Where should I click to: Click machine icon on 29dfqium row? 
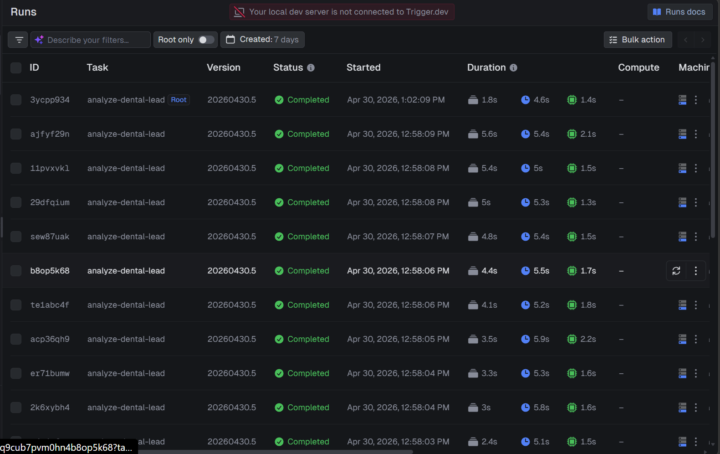(x=682, y=202)
